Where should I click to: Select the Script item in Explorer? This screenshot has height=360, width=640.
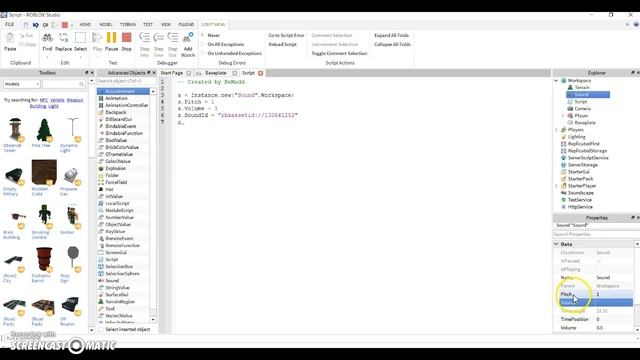(580, 102)
